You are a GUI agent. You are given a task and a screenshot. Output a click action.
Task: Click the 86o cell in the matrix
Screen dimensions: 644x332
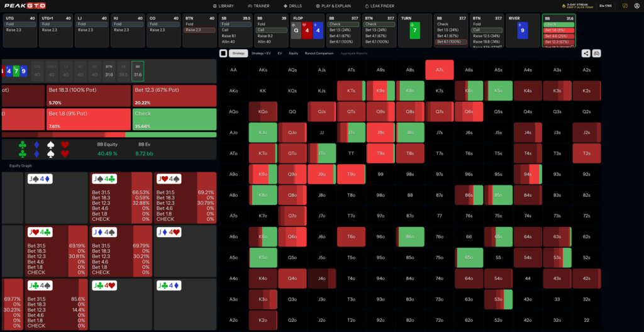[410, 236]
